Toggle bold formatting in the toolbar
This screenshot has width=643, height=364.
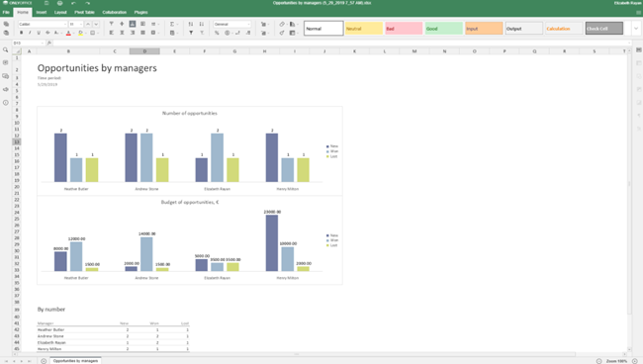(x=22, y=33)
